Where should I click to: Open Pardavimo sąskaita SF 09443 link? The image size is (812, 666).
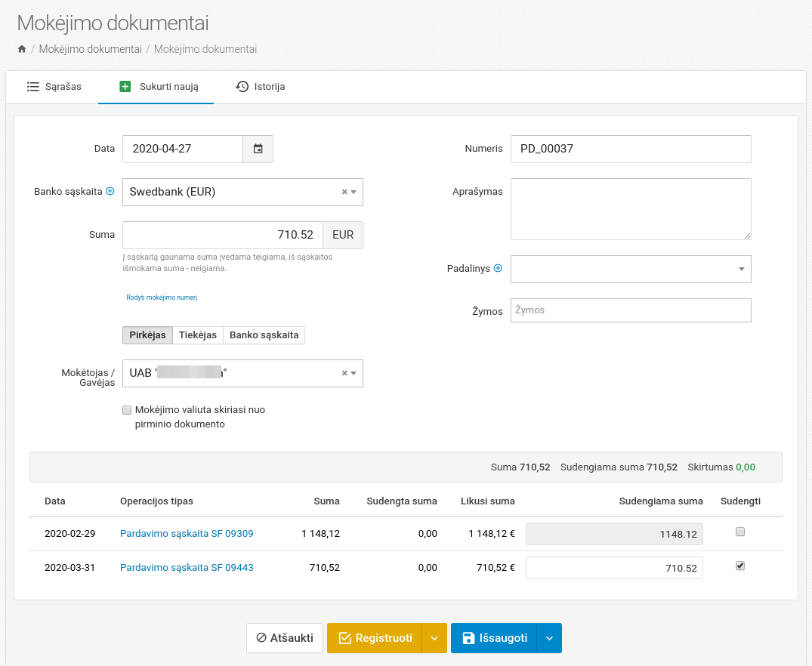pyautogui.click(x=187, y=568)
